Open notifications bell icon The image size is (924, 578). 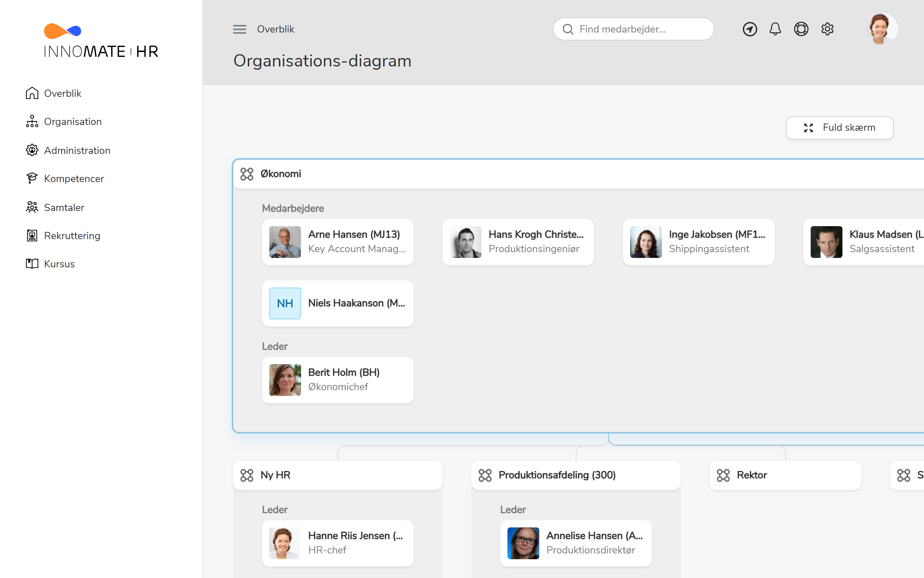(x=775, y=29)
